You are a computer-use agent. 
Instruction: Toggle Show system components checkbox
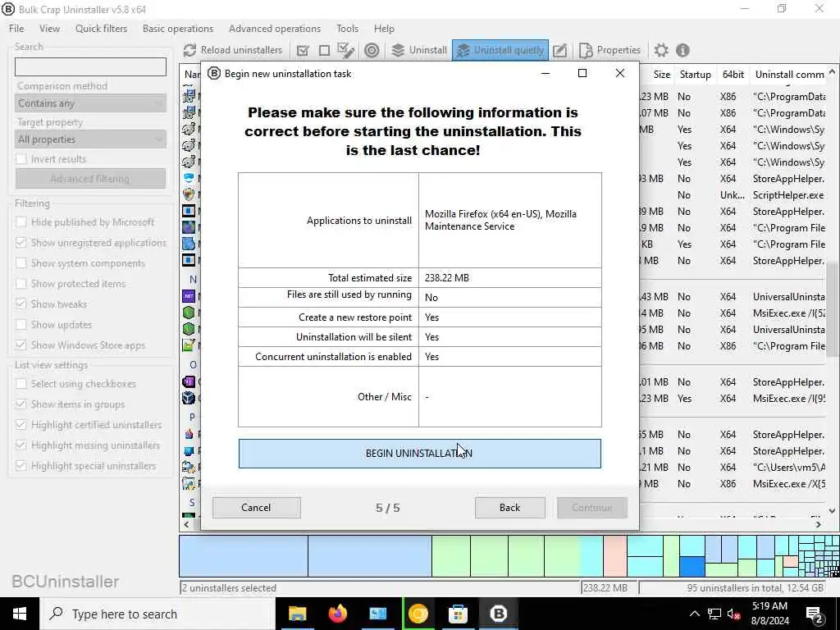(x=21, y=263)
